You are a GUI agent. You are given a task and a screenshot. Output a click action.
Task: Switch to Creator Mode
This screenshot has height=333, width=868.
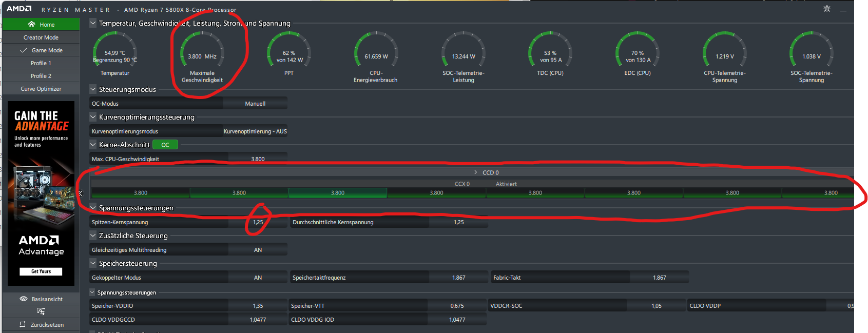coord(41,37)
